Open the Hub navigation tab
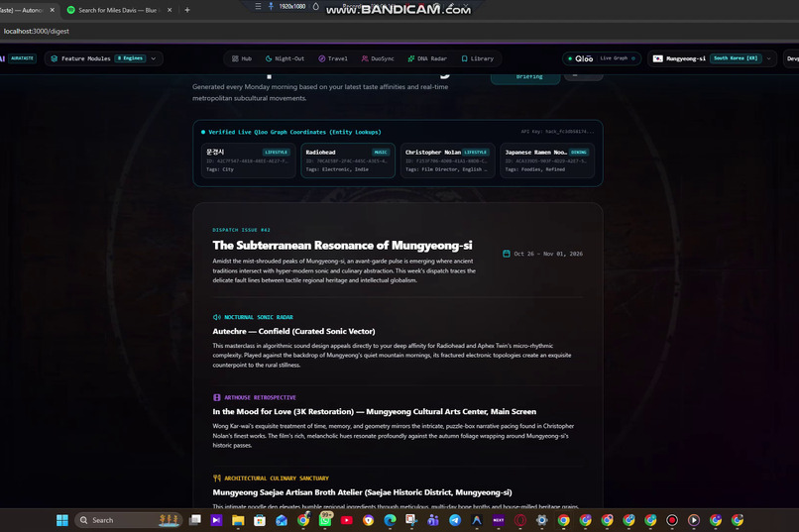This screenshot has height=532, width=799. click(x=242, y=58)
